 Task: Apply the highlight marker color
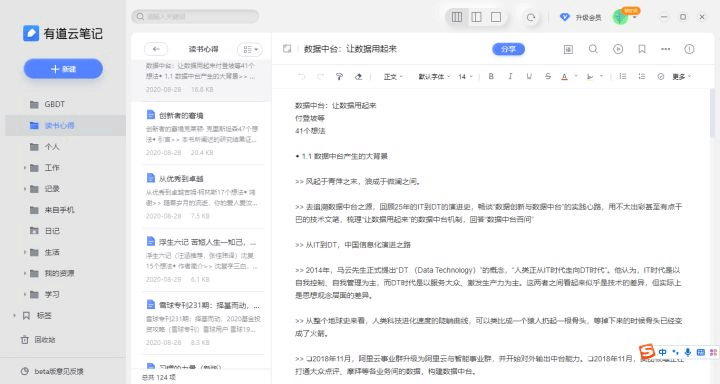pos(590,77)
